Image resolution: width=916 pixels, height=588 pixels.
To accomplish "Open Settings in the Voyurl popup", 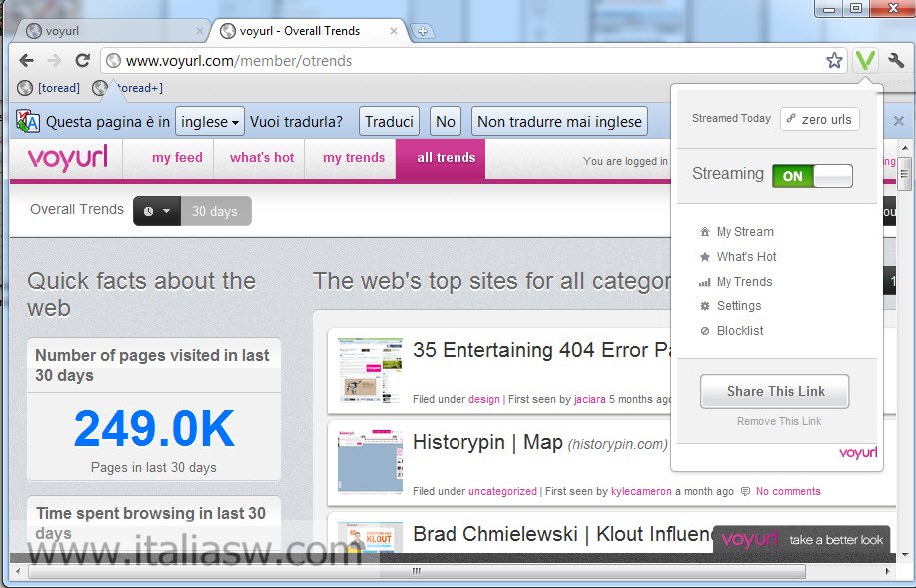I will pyautogui.click(x=738, y=306).
